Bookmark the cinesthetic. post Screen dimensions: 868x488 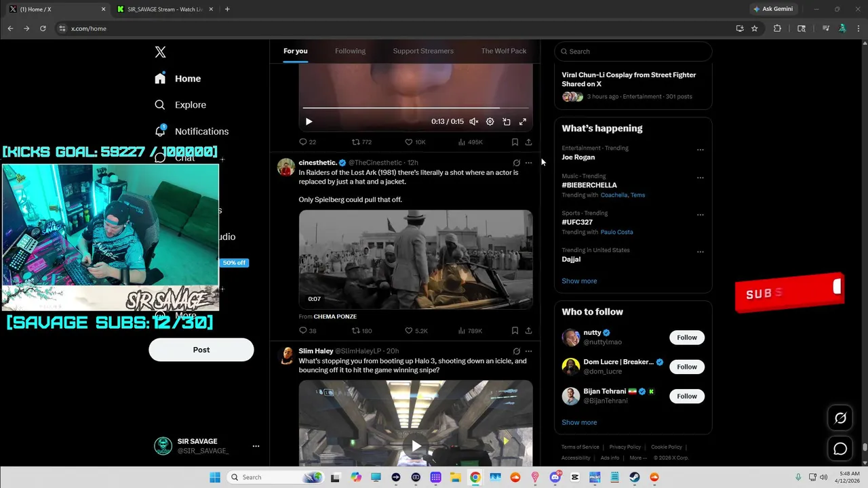pyautogui.click(x=515, y=331)
